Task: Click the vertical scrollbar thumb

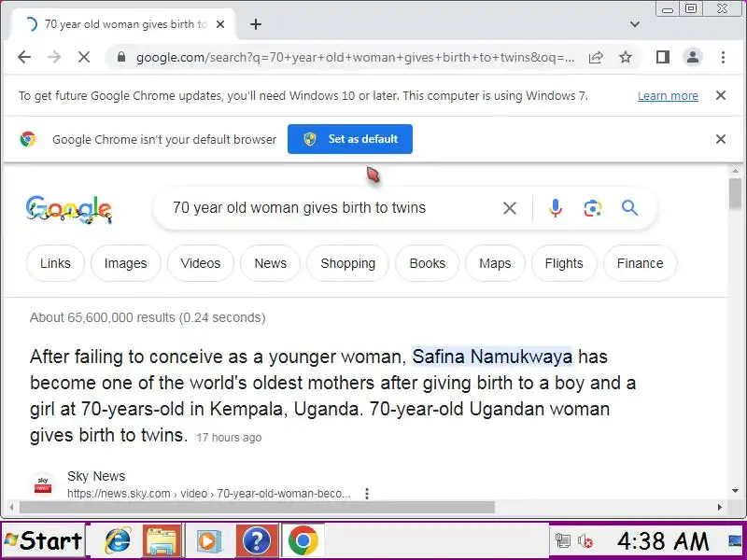Action: [735, 194]
